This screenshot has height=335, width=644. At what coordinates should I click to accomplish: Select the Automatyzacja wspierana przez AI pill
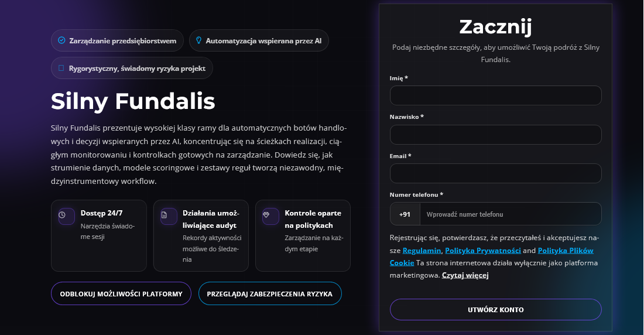pyautogui.click(x=259, y=41)
